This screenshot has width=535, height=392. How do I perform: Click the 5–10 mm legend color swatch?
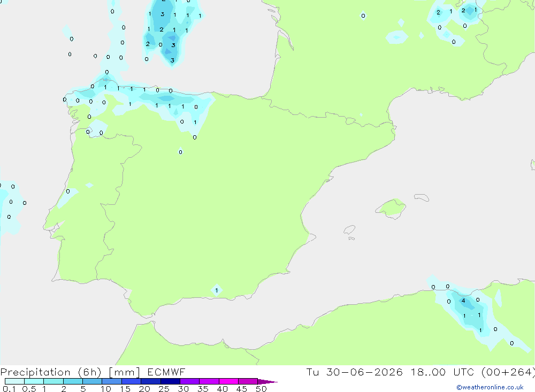coord(92,381)
